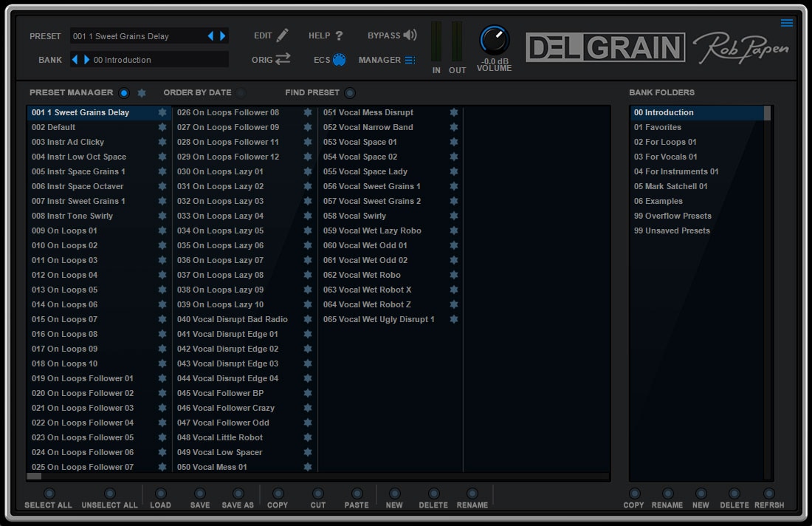Toggle the Find Preset button
The width and height of the screenshot is (812, 526).
tap(349, 93)
